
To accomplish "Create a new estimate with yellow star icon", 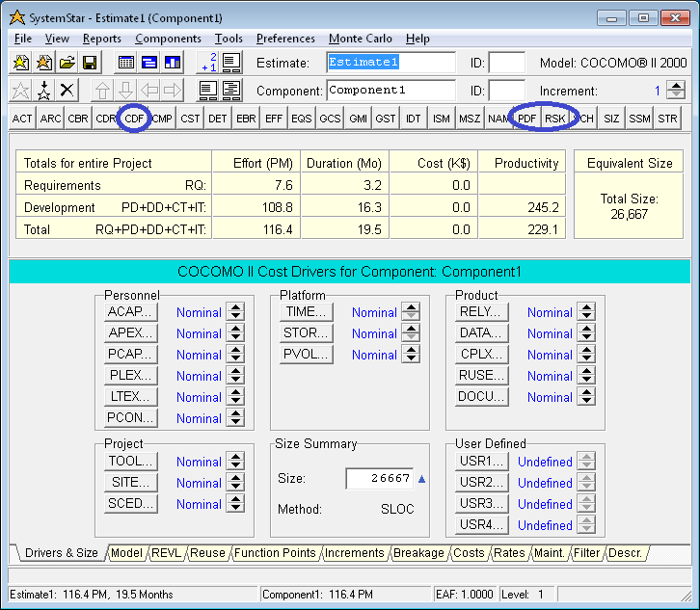I will (20, 63).
